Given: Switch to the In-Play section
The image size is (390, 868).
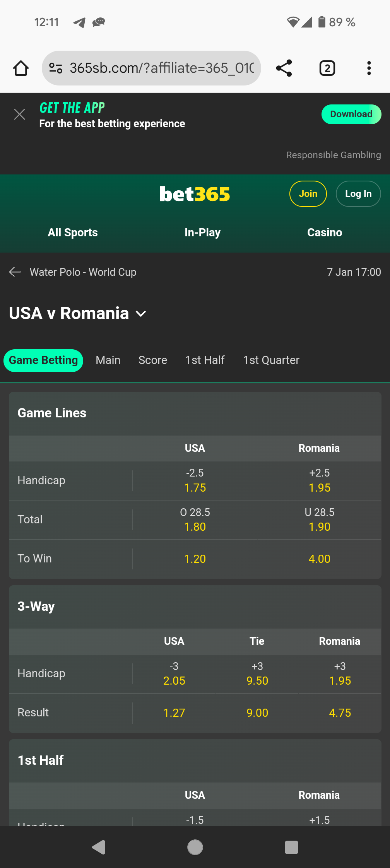Looking at the screenshot, I should tap(202, 232).
